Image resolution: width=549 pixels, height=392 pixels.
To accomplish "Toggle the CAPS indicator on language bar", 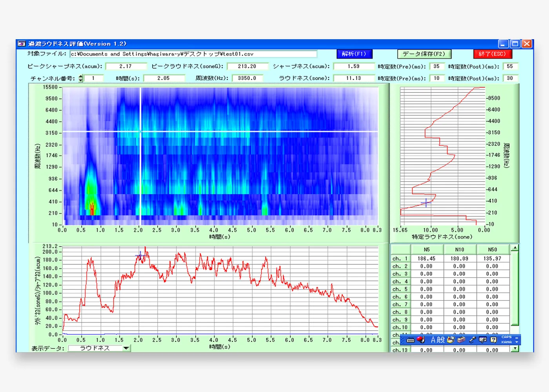I will pyautogui.click(x=506, y=337).
